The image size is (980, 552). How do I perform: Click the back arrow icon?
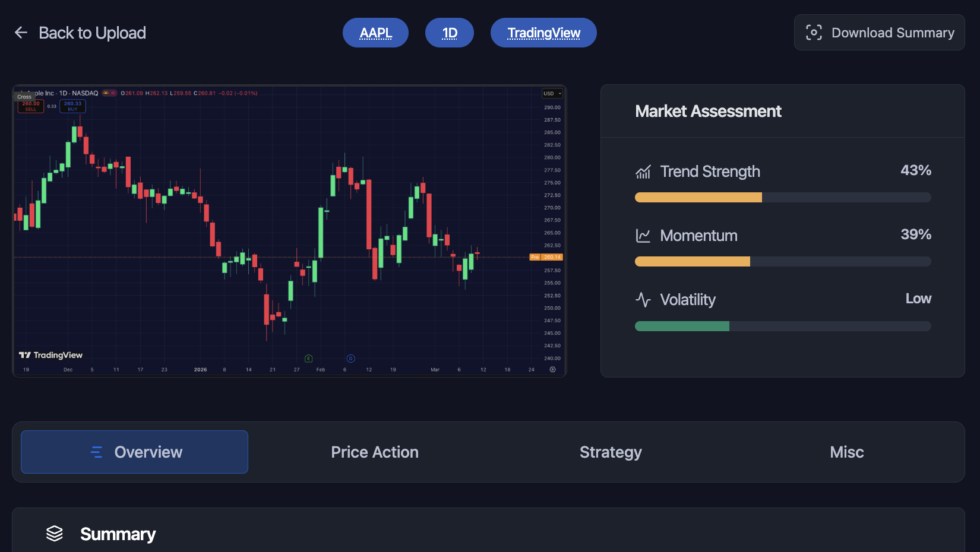[x=21, y=33]
